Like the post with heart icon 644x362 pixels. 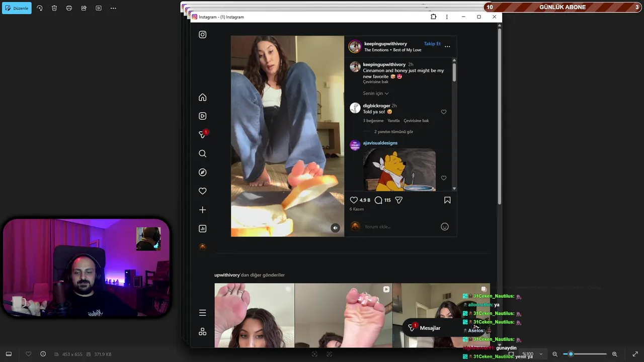coord(354,200)
